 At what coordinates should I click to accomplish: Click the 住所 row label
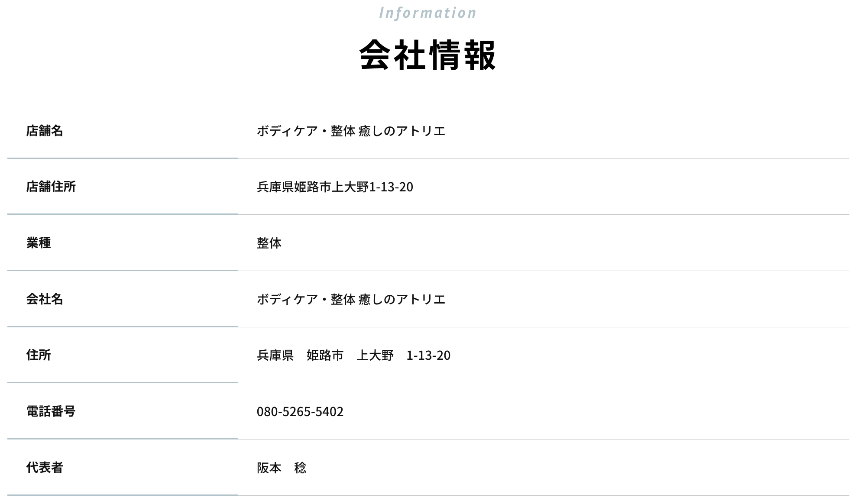pyautogui.click(x=39, y=355)
